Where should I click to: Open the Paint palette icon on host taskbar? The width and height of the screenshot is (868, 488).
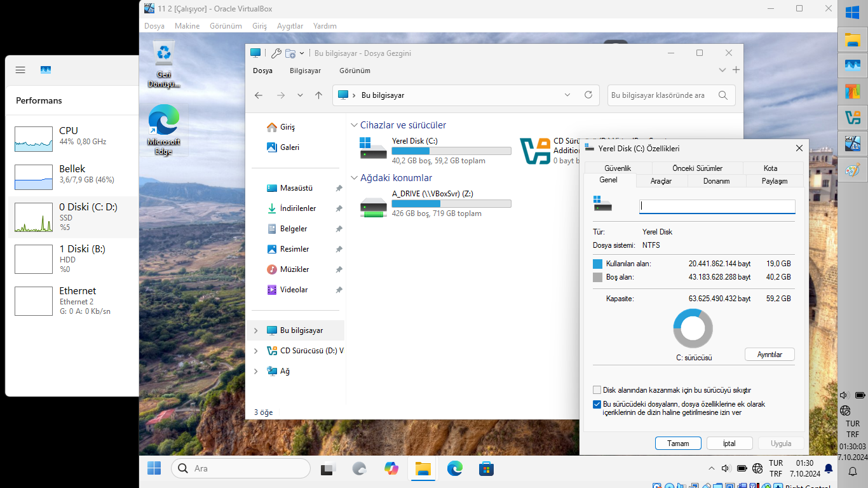point(853,170)
